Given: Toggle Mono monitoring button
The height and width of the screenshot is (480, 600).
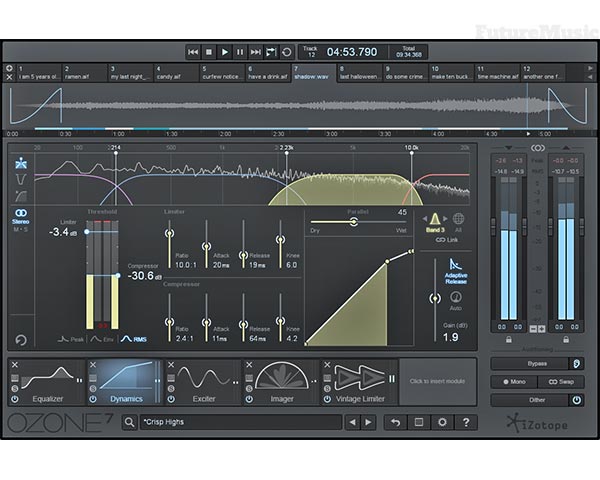Looking at the screenshot, I should tap(514, 382).
